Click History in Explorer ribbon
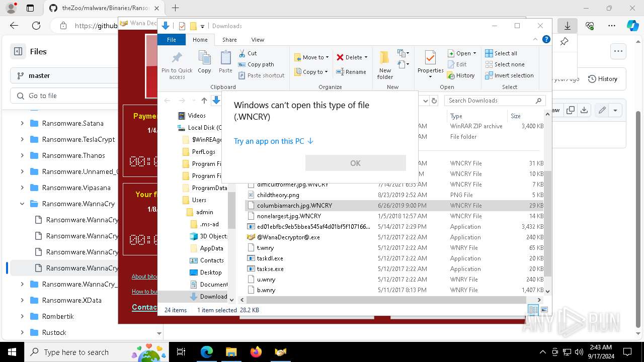Viewport: 644px width, 362px height. tap(461, 75)
